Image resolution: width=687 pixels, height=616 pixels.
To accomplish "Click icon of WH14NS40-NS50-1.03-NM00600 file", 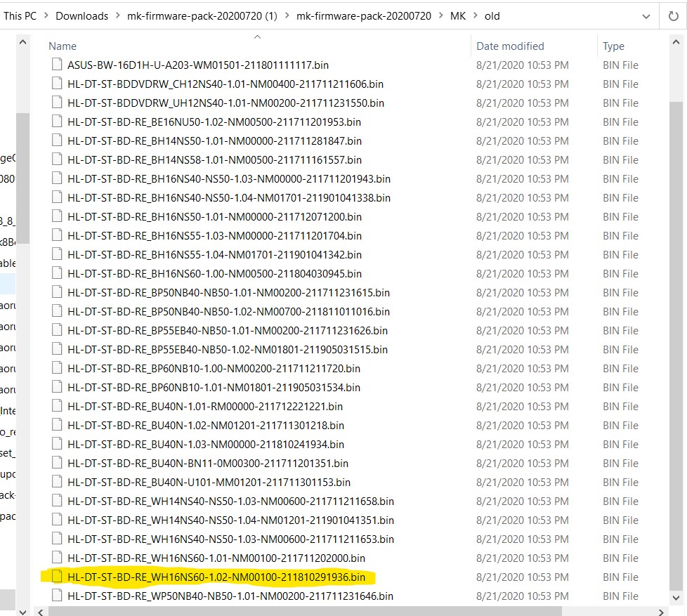I will pos(56,500).
